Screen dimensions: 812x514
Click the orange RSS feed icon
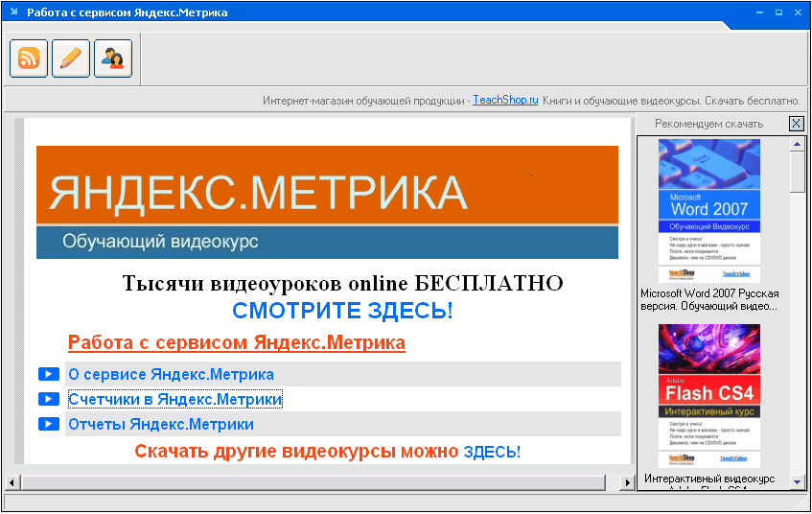click(x=29, y=58)
